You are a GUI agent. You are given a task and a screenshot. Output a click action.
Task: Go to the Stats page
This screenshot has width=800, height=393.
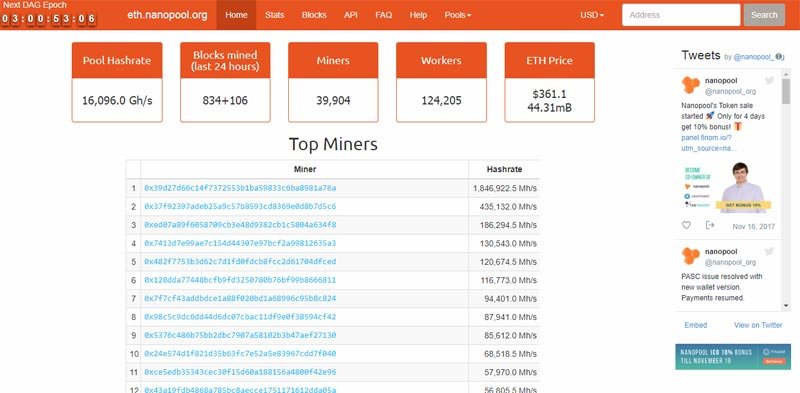[x=274, y=15]
